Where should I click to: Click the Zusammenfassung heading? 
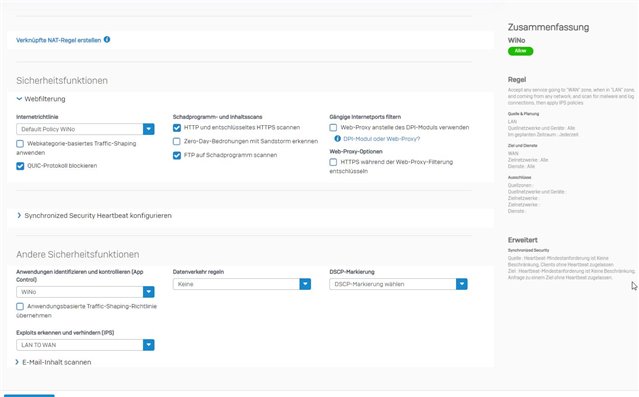tap(548, 27)
